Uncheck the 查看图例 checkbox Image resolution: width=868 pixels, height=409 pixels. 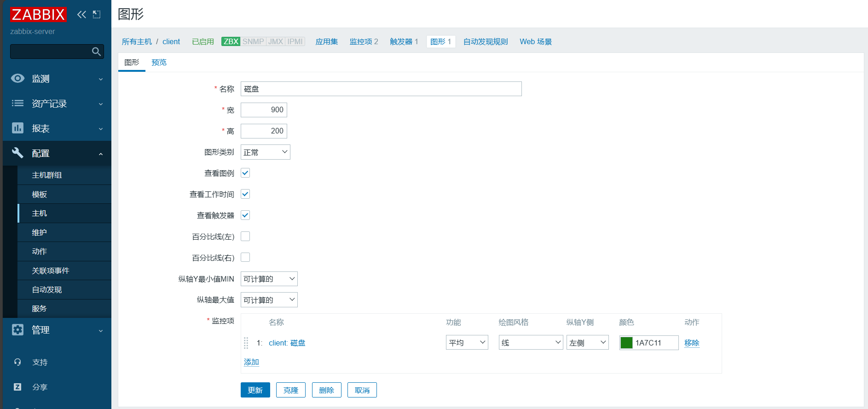[245, 173]
